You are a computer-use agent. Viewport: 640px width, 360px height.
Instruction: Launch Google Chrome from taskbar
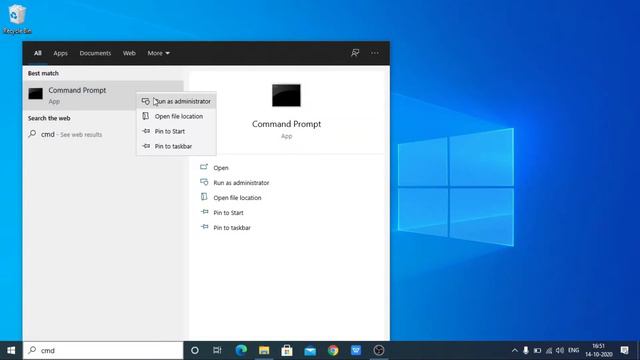[333, 350]
